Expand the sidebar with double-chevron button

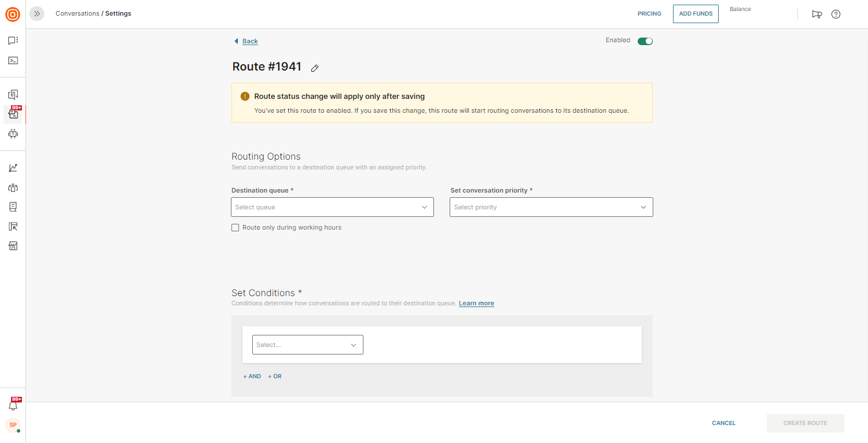[x=37, y=13]
